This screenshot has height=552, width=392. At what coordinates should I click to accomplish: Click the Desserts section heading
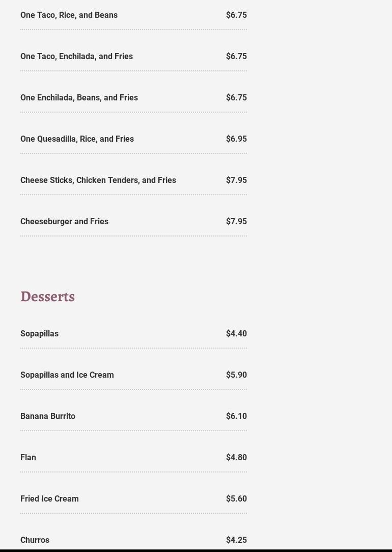[x=47, y=297]
